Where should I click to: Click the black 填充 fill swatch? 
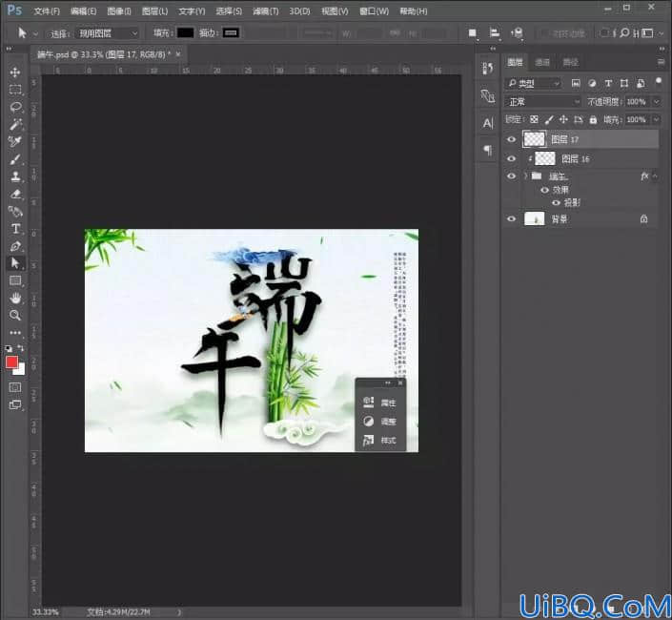(x=185, y=33)
